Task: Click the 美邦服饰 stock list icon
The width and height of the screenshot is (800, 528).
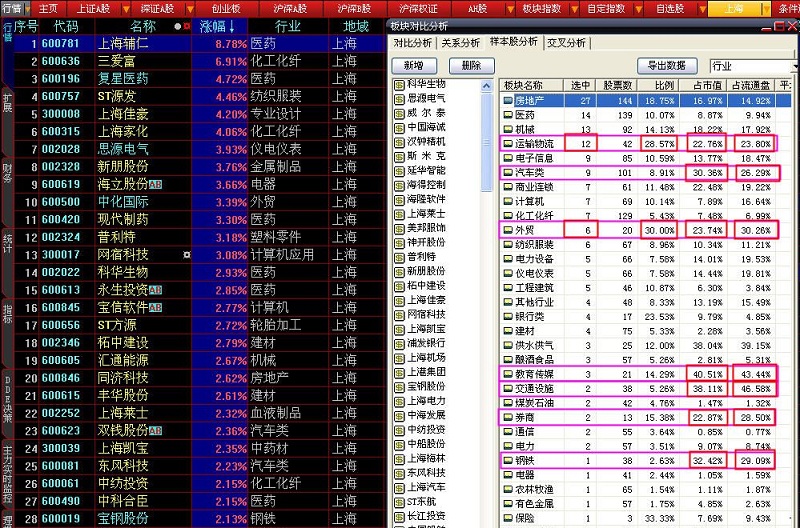Action: coord(399,229)
